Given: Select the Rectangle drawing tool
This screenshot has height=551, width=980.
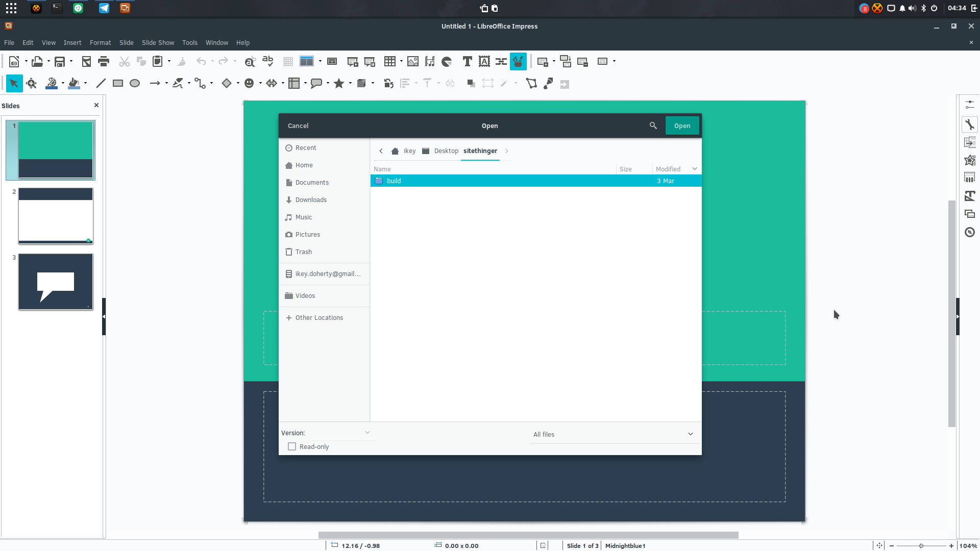Looking at the screenshot, I should pos(118,84).
